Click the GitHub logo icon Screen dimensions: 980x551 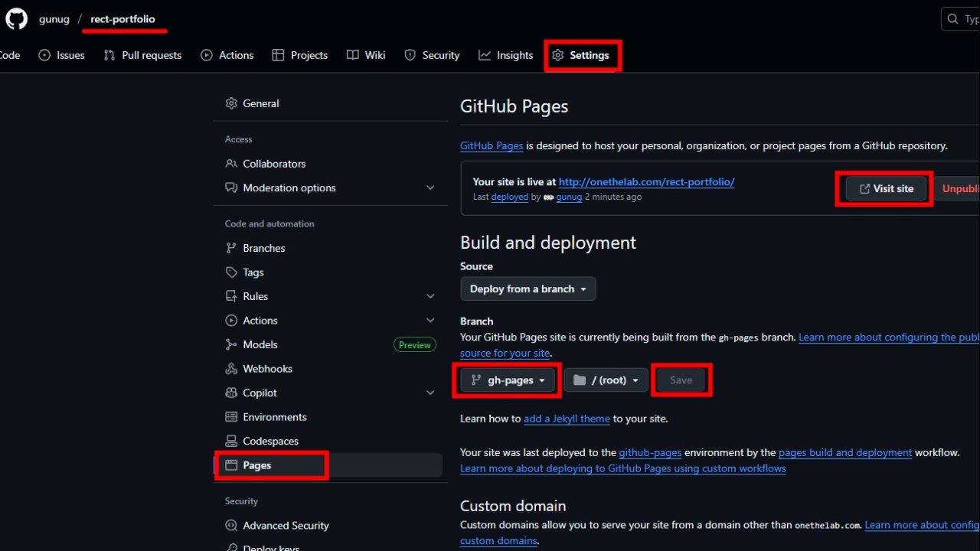click(x=16, y=19)
